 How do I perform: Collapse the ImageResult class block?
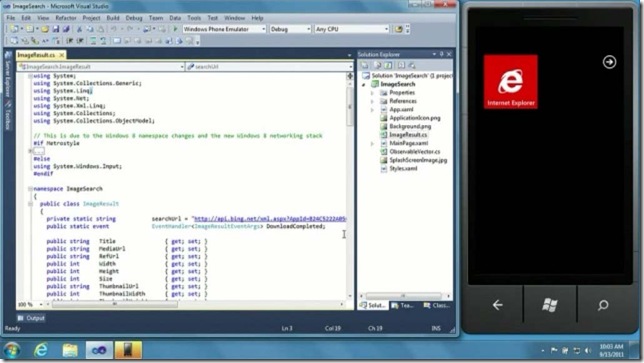tap(30, 204)
